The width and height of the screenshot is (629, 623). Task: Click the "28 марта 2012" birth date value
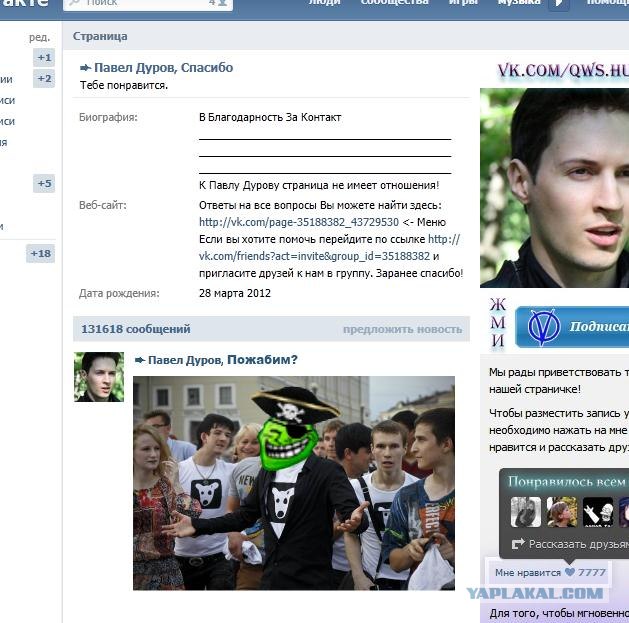click(x=235, y=293)
